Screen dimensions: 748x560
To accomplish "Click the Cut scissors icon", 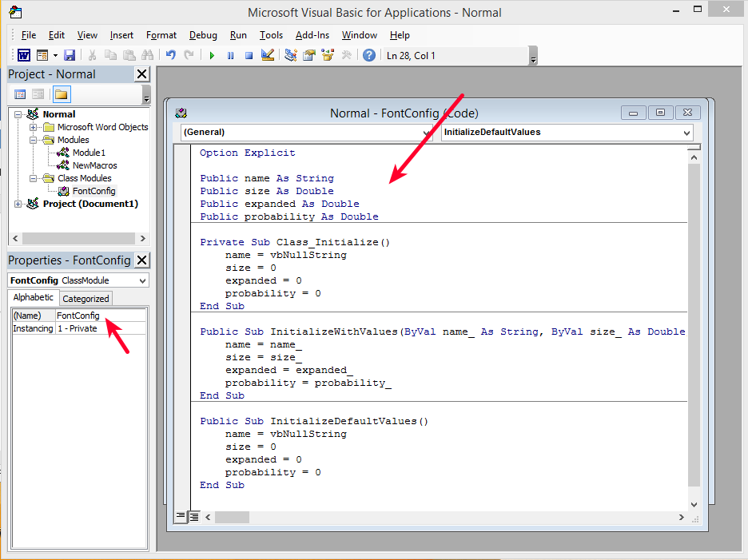I will coord(92,55).
